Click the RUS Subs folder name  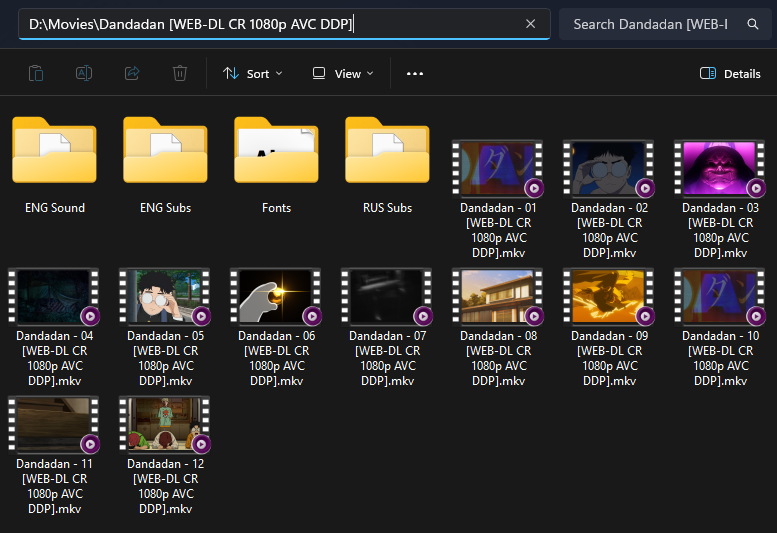388,208
